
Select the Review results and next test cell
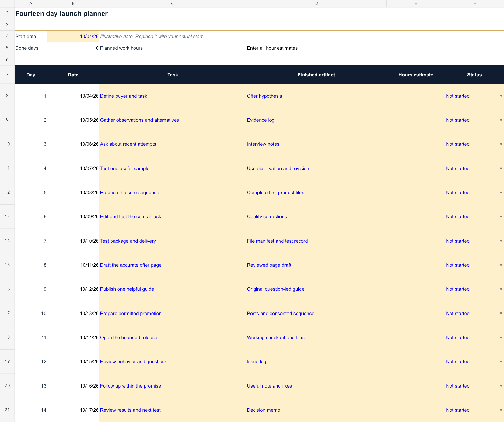click(173, 410)
